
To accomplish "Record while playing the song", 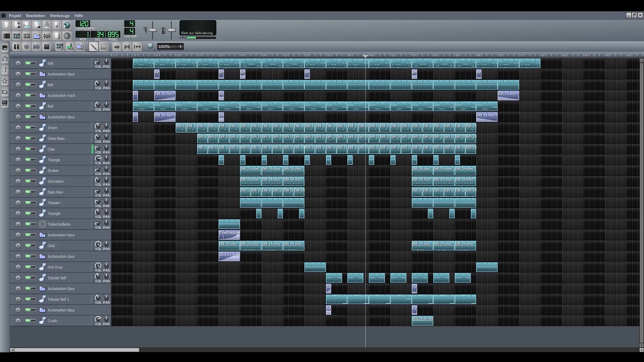I will (37, 47).
